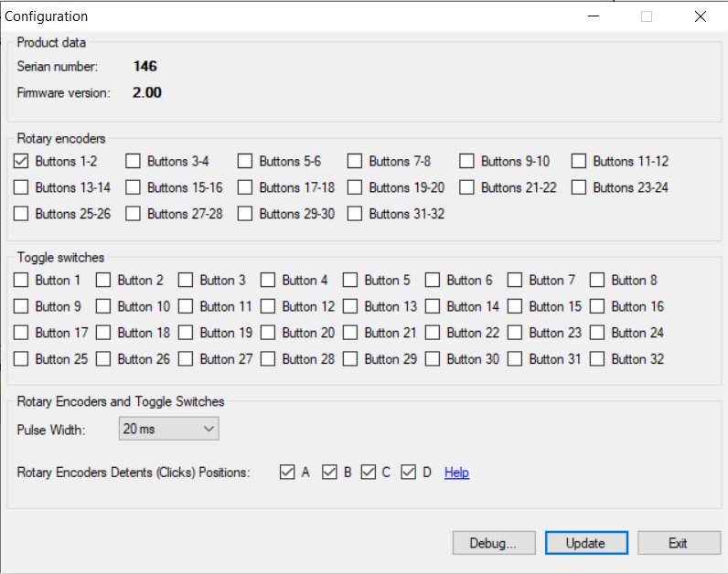Disable detent position C
Viewport: 728px width, 574px height.
369,473
